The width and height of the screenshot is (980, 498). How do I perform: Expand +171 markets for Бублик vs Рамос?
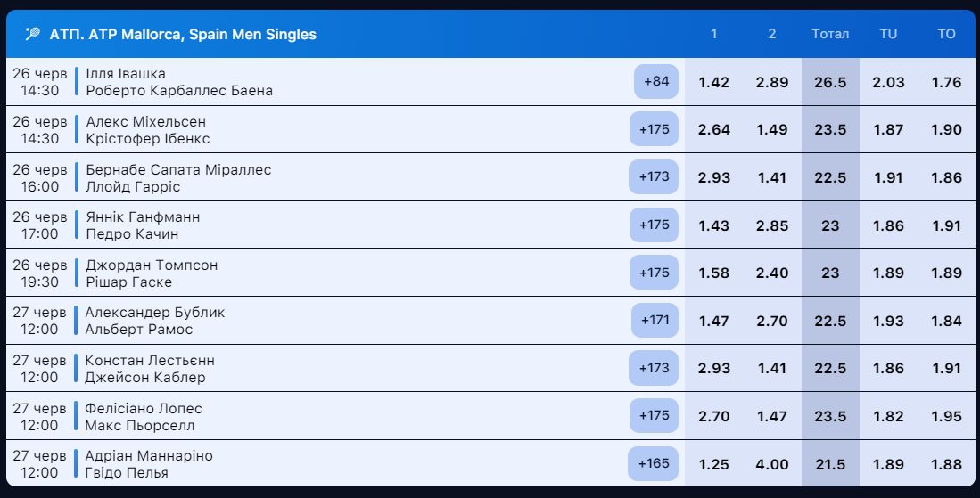pyautogui.click(x=654, y=321)
